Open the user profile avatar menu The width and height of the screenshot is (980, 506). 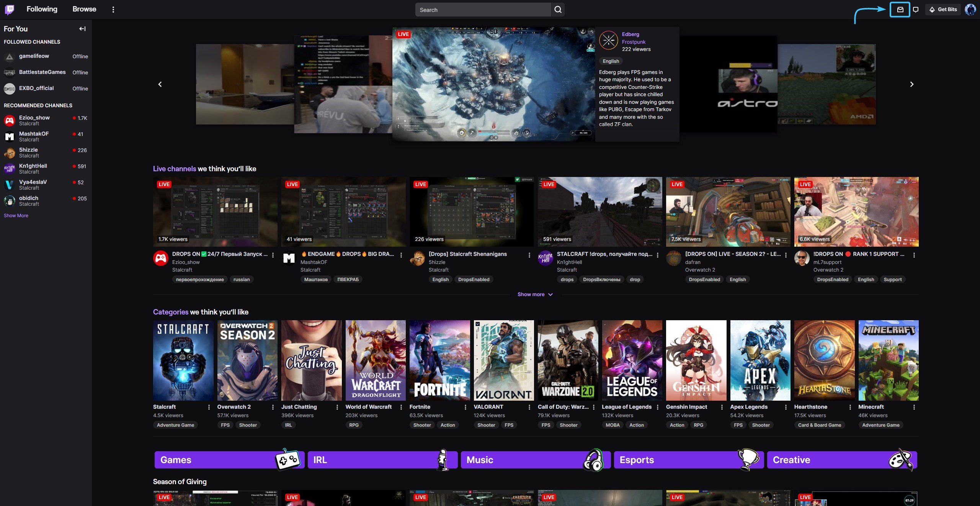970,10
